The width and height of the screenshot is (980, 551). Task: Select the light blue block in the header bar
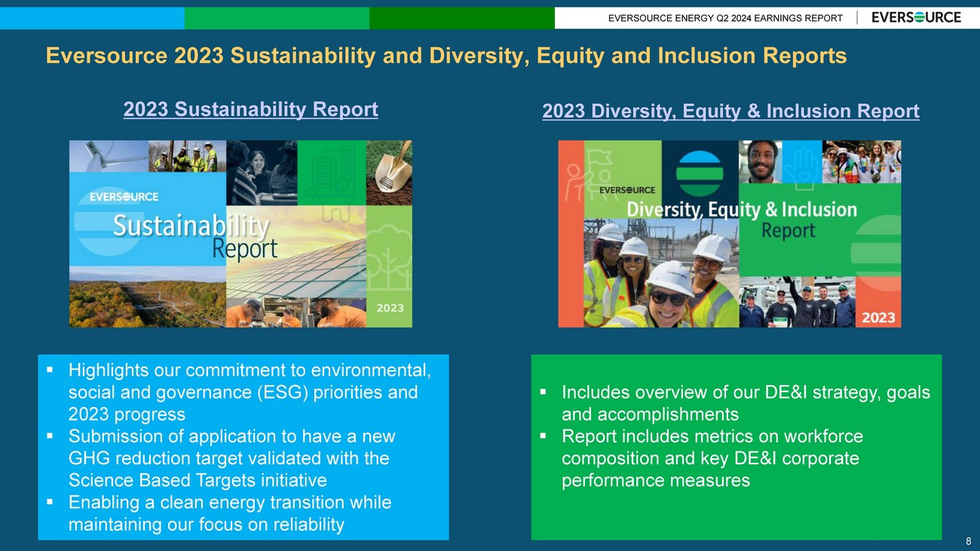(92, 18)
